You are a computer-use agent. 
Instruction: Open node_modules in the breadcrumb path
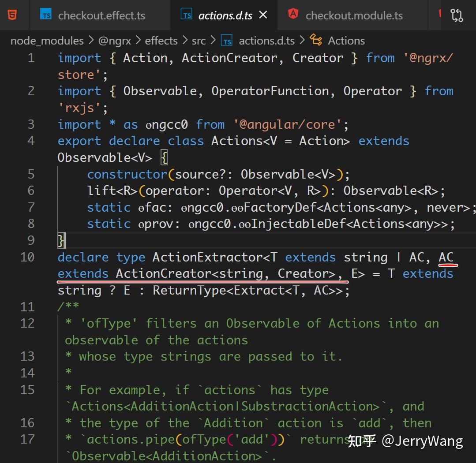[x=47, y=41]
